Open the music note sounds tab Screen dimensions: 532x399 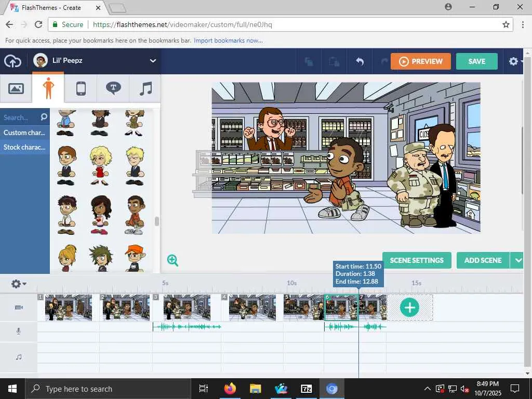[x=145, y=88]
